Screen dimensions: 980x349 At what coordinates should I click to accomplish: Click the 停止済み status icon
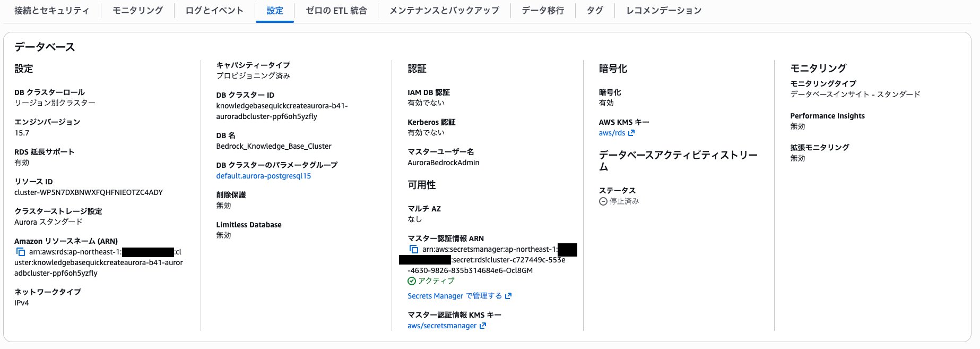603,201
